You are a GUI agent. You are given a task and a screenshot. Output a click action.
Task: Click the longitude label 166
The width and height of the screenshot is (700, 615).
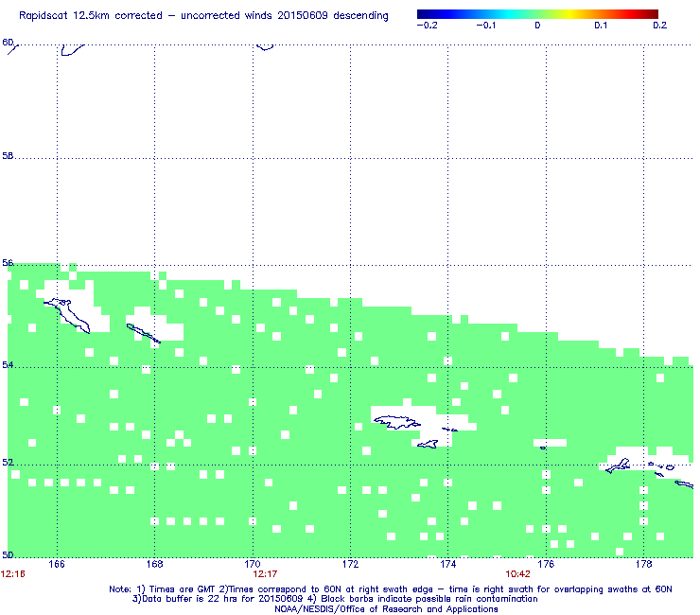pyautogui.click(x=57, y=564)
